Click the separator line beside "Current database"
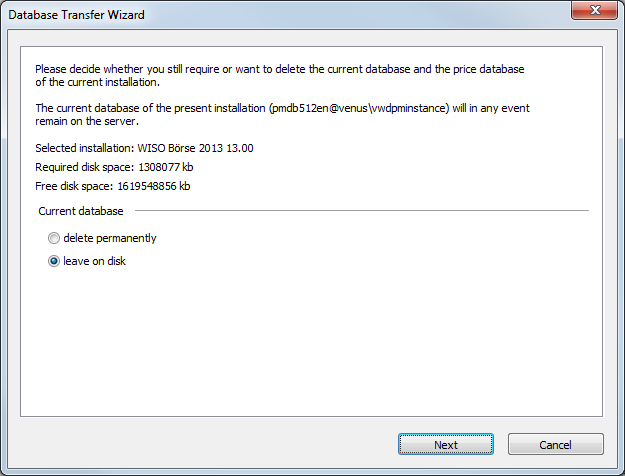This screenshot has height=476, width=625. [360, 212]
